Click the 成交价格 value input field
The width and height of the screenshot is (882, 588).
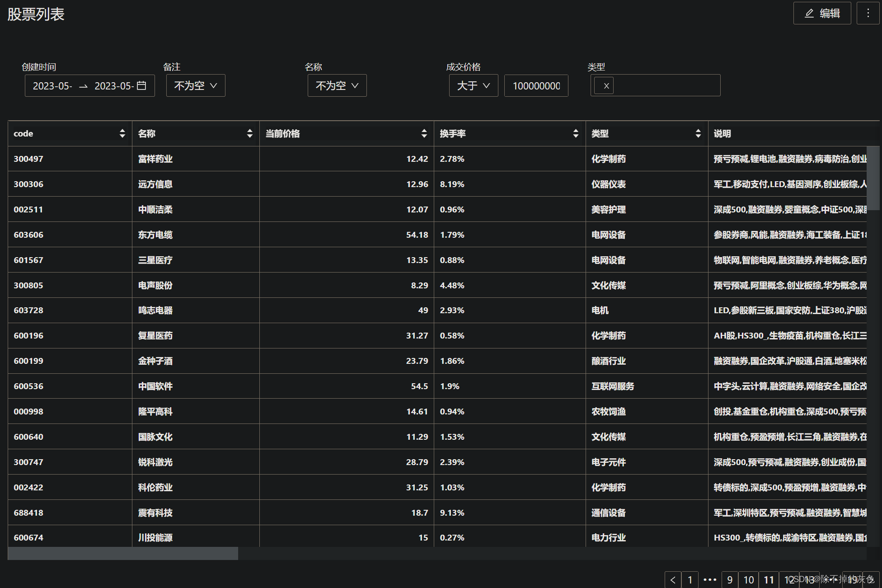click(536, 85)
